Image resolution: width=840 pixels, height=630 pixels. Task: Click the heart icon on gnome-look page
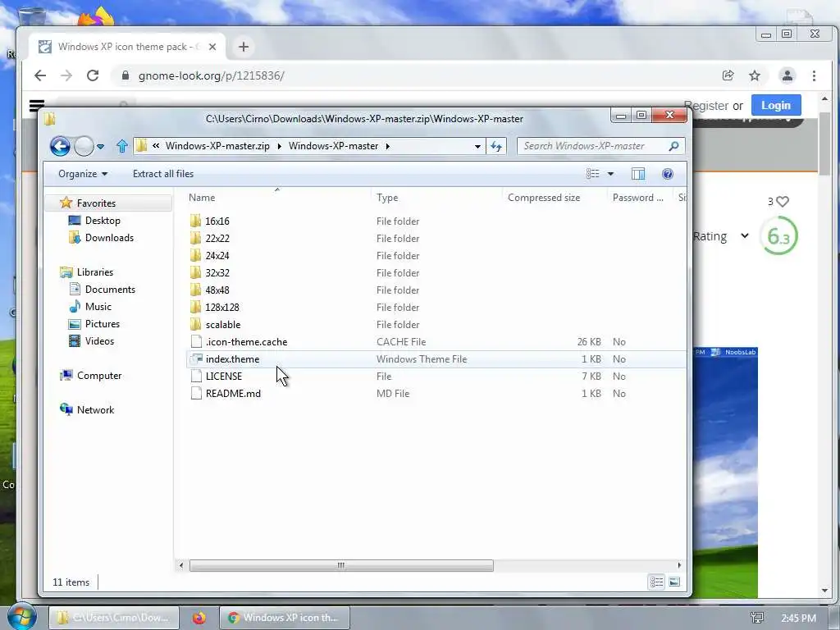[783, 202]
